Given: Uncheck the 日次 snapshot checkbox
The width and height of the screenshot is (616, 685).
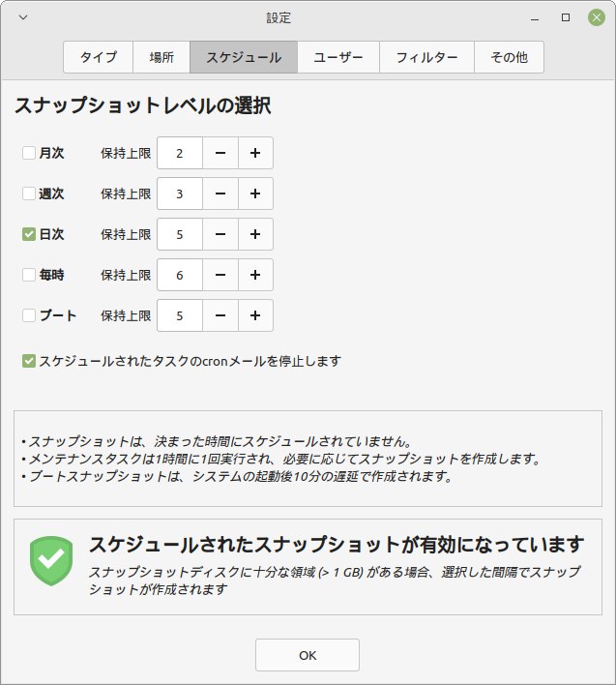Looking at the screenshot, I should coord(29,234).
